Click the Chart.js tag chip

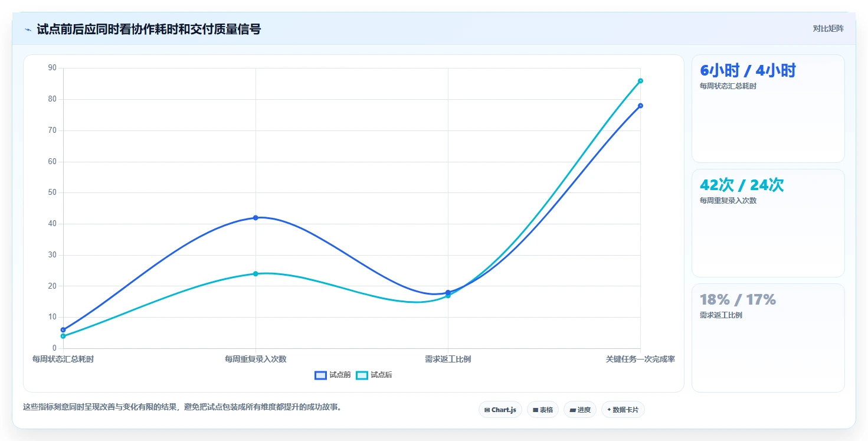pyautogui.click(x=500, y=410)
